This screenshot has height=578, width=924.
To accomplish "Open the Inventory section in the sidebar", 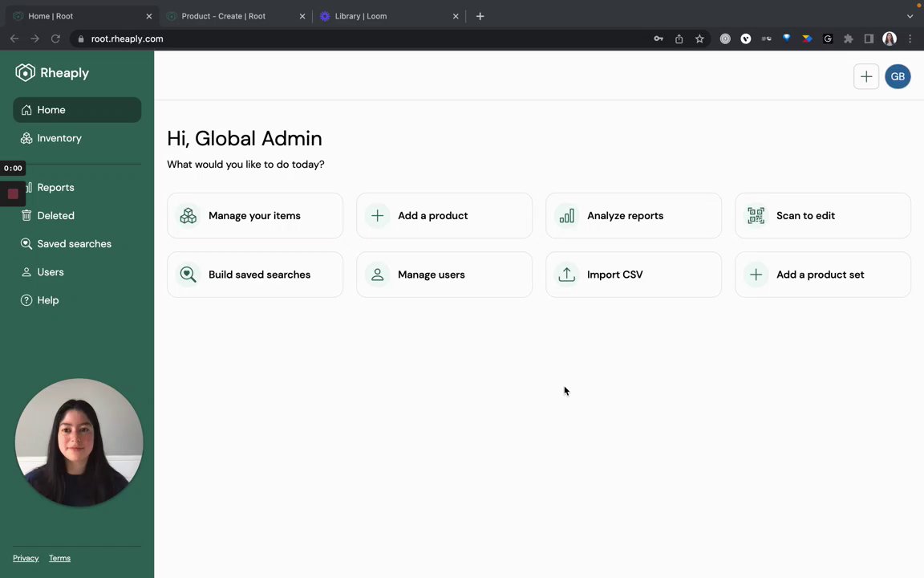I will click(59, 138).
